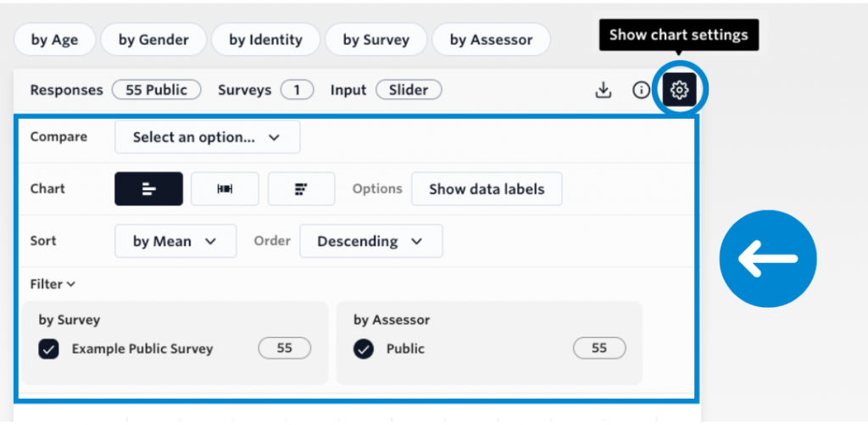Open the Order Descending dropdown
Viewport: 868px width, 425px height.
pos(371,241)
